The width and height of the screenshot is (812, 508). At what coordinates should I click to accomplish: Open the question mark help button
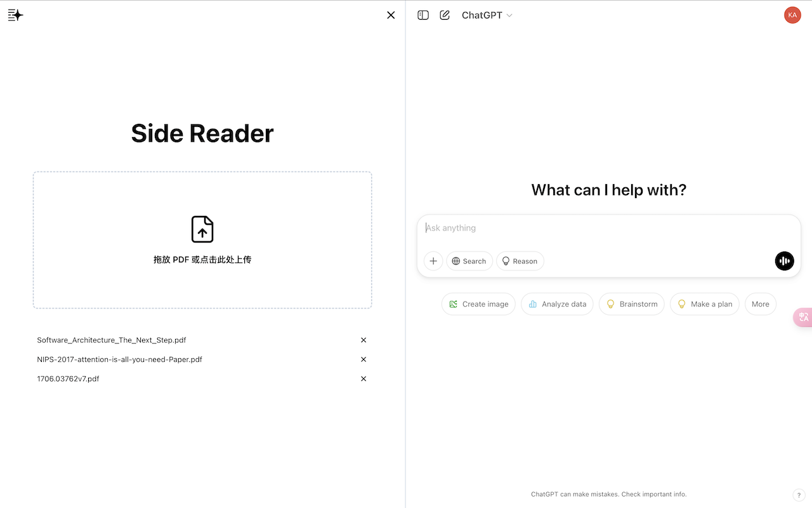(x=799, y=495)
